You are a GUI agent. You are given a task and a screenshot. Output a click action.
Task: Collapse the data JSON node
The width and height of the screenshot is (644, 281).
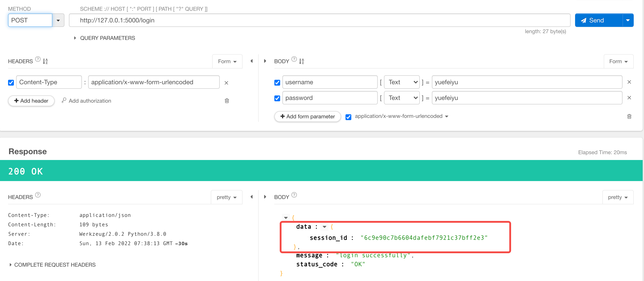click(324, 227)
